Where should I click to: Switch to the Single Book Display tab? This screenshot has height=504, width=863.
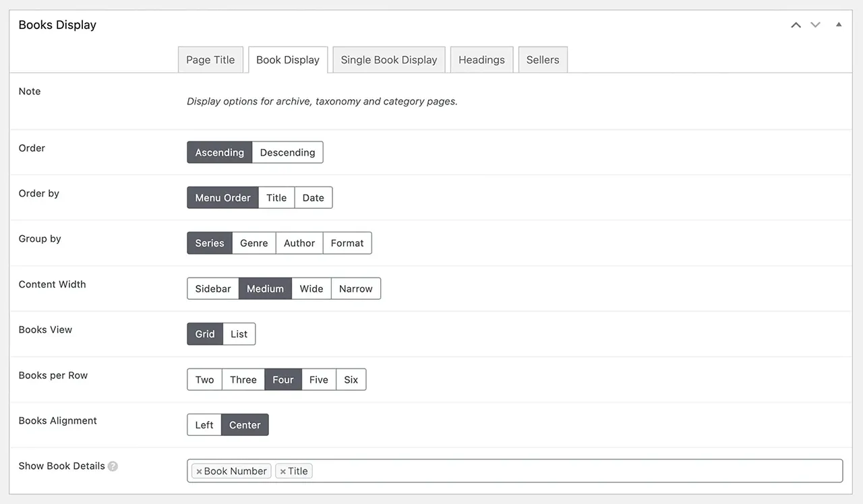[x=388, y=59]
